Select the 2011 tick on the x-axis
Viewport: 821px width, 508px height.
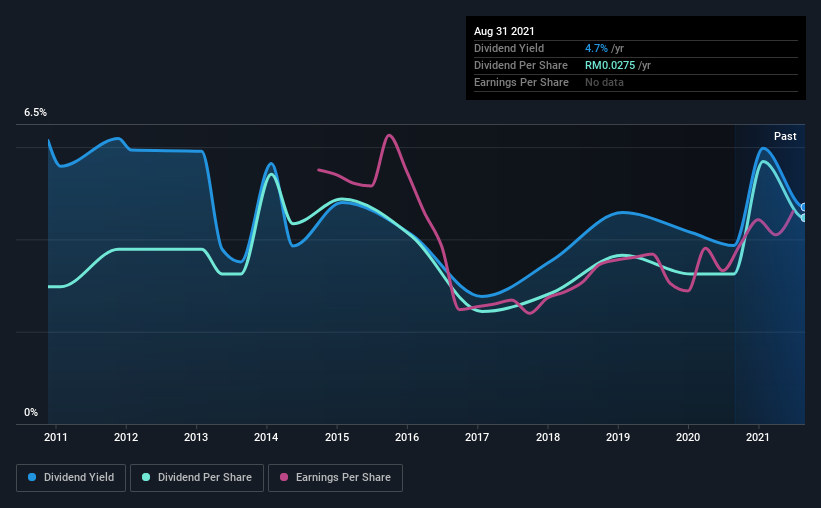(x=56, y=437)
